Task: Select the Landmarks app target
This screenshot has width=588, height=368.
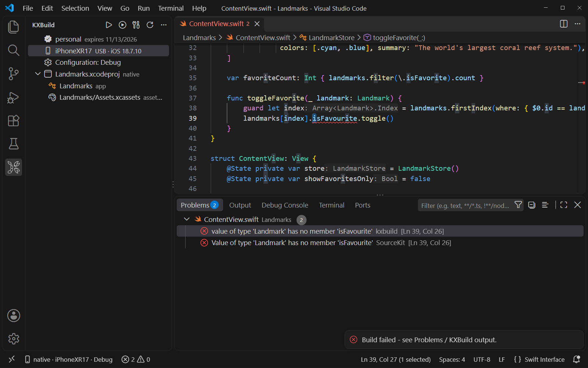Action: coord(98,86)
